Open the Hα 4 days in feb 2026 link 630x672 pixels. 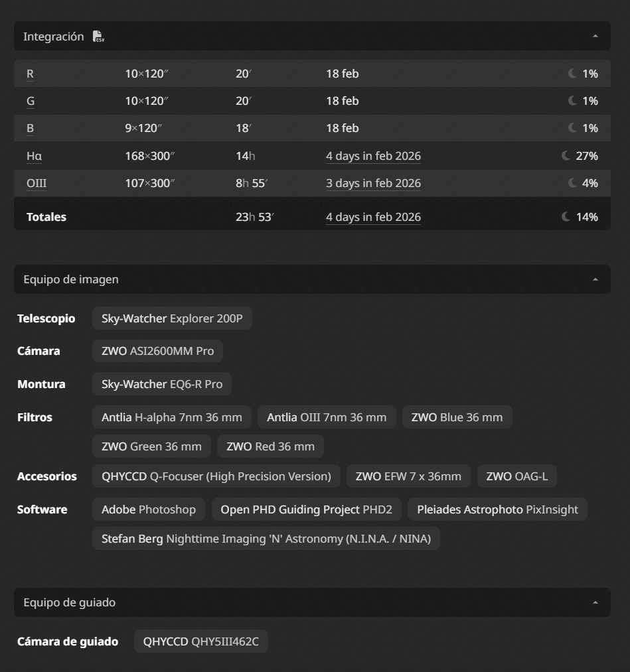(x=373, y=156)
